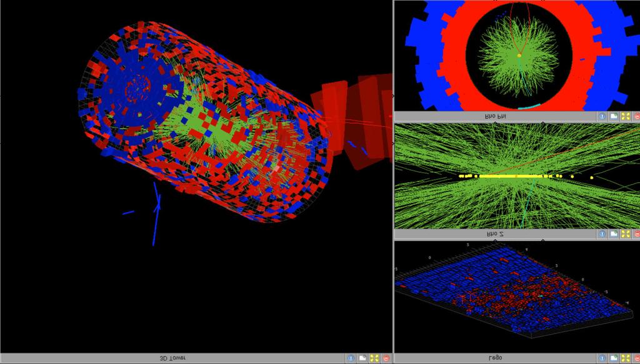
Task: Maximize the 3D Tower view with yellow arrows
Action: [x=374, y=358]
